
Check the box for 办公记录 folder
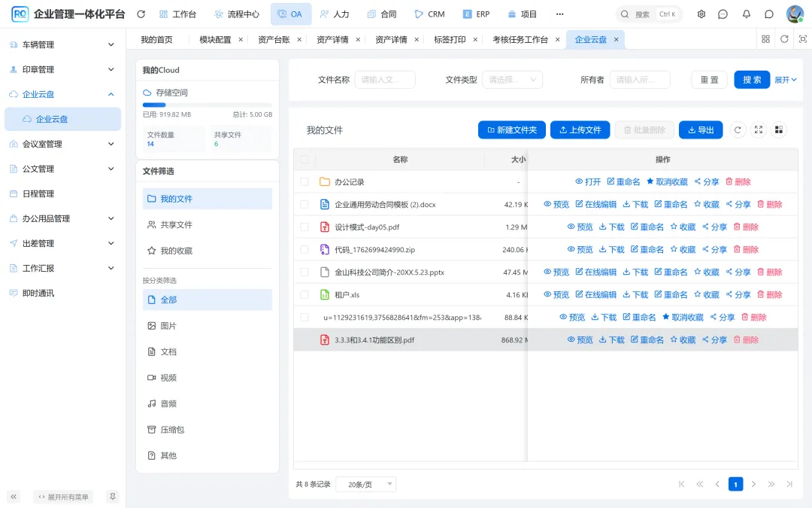coord(304,182)
